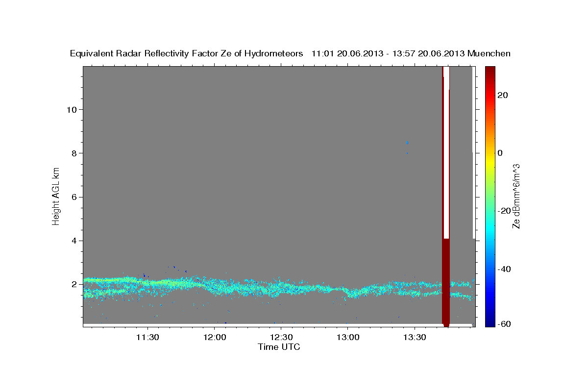Image resolution: width=588 pixels, height=392 pixels.
Task: Click the 'Height AGL km' axis label
Action: (x=56, y=196)
